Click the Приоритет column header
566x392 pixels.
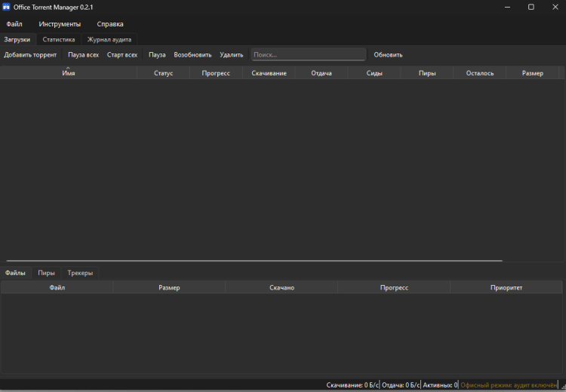[x=506, y=287]
